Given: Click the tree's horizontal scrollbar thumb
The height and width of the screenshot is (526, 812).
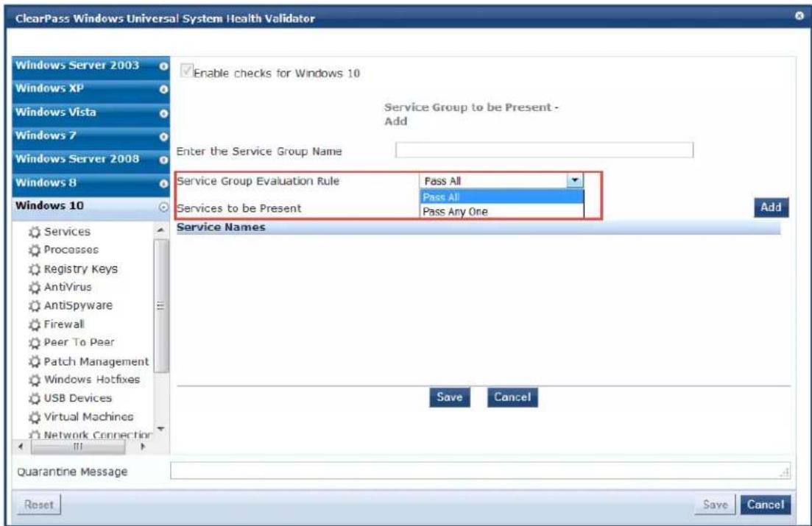Looking at the screenshot, I should pos(78,447).
